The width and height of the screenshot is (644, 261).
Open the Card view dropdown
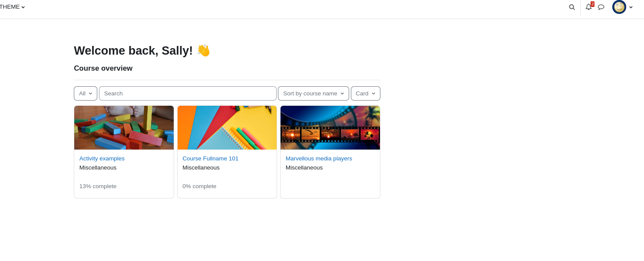(366, 93)
